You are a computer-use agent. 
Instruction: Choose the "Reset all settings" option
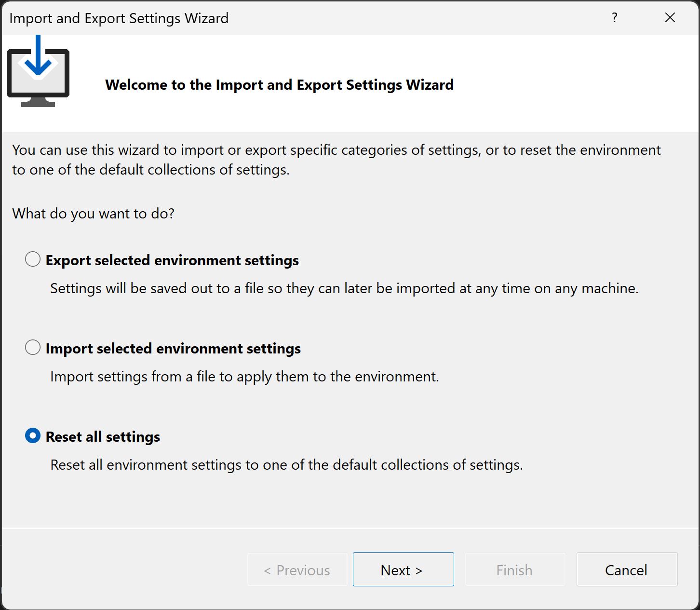pos(32,436)
